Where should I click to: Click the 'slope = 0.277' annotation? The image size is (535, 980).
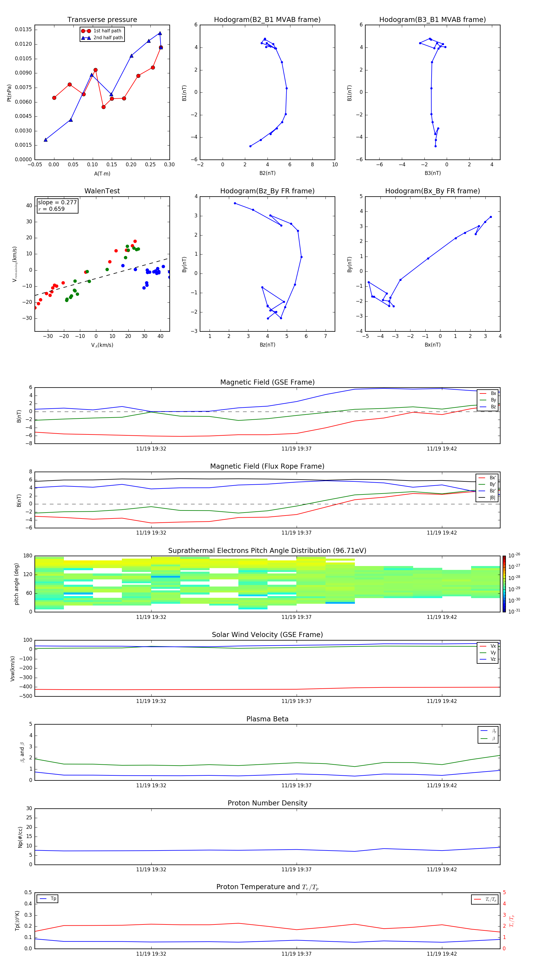[x=57, y=203]
